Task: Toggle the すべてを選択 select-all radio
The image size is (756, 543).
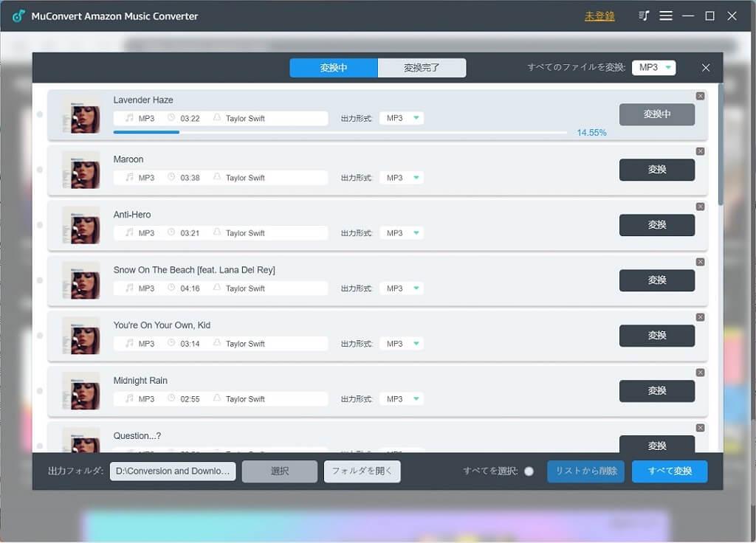Action: [x=529, y=471]
